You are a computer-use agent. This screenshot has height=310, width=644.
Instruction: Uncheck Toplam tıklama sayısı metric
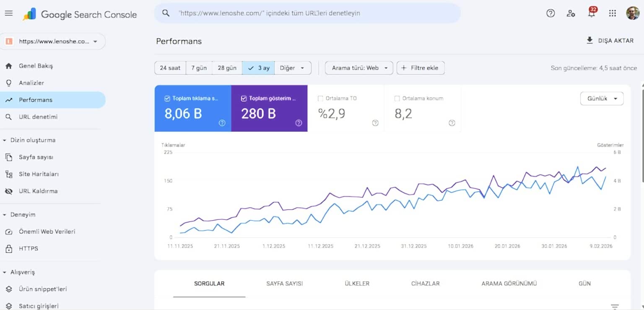pos(167,99)
